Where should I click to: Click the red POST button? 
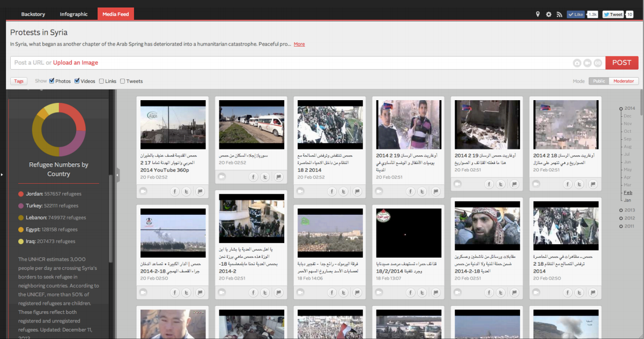click(622, 63)
